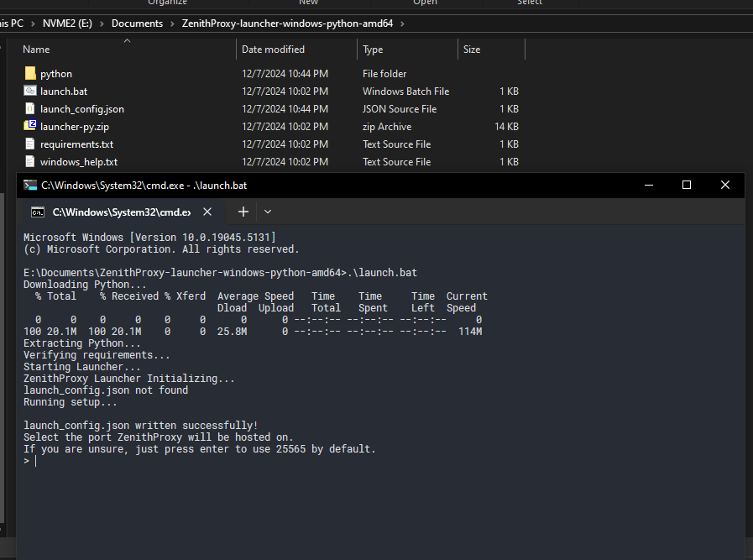Click the cmd icon in terminal title bar
The height and width of the screenshot is (560, 753).
30,186
